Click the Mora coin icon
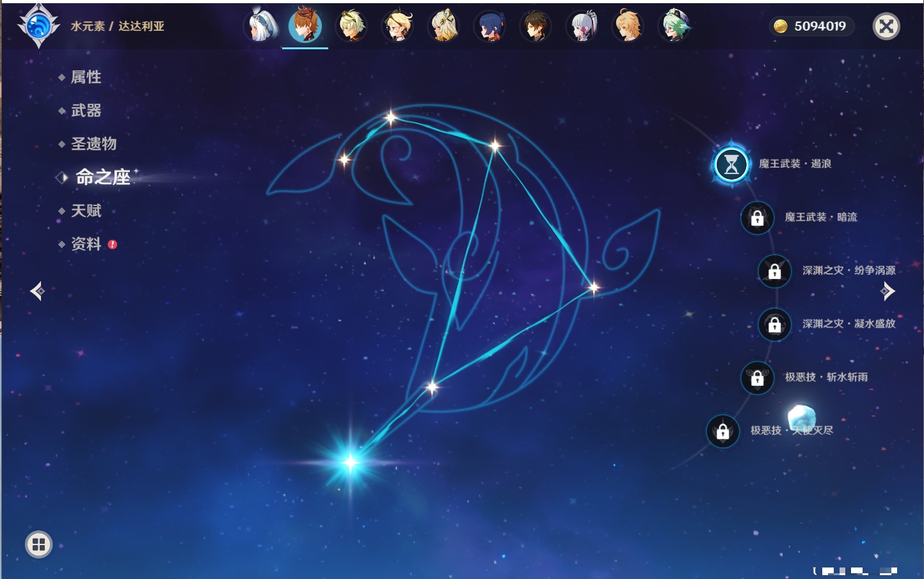Image resolution: width=924 pixels, height=579 pixels. (780, 26)
